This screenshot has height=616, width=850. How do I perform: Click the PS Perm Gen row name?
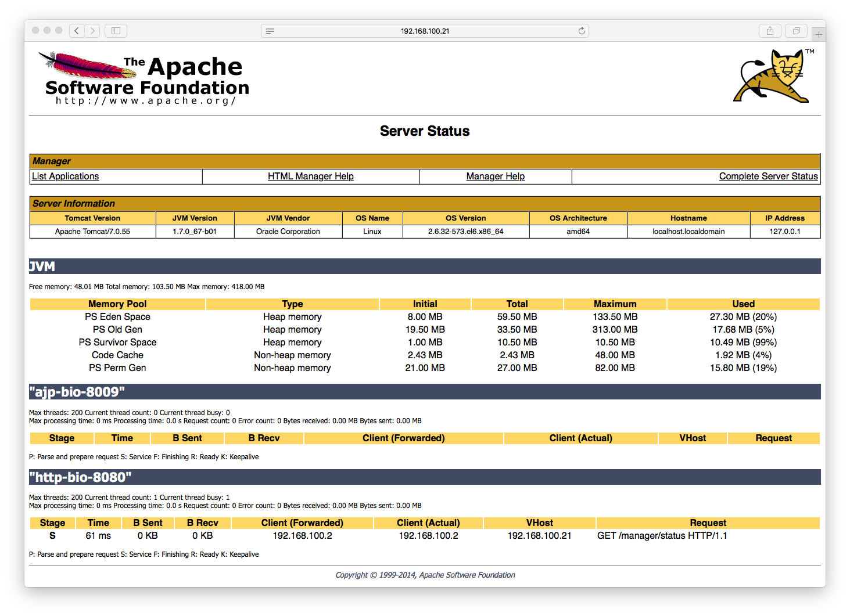click(117, 368)
